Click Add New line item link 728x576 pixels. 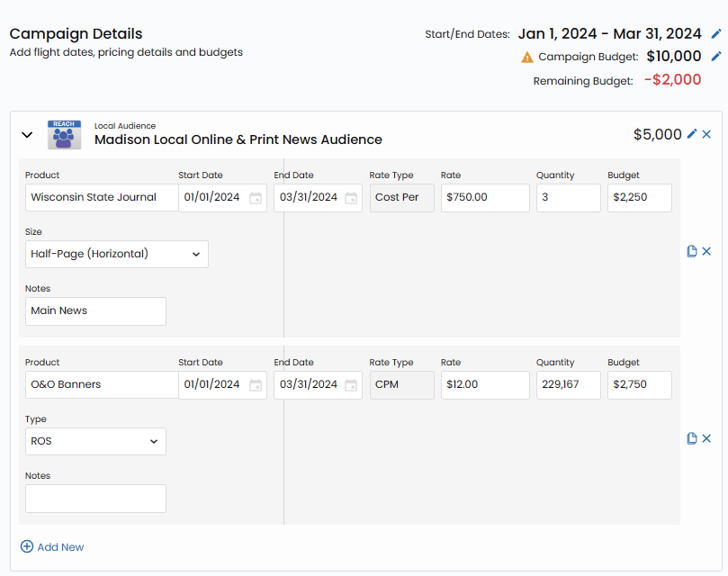(x=52, y=547)
